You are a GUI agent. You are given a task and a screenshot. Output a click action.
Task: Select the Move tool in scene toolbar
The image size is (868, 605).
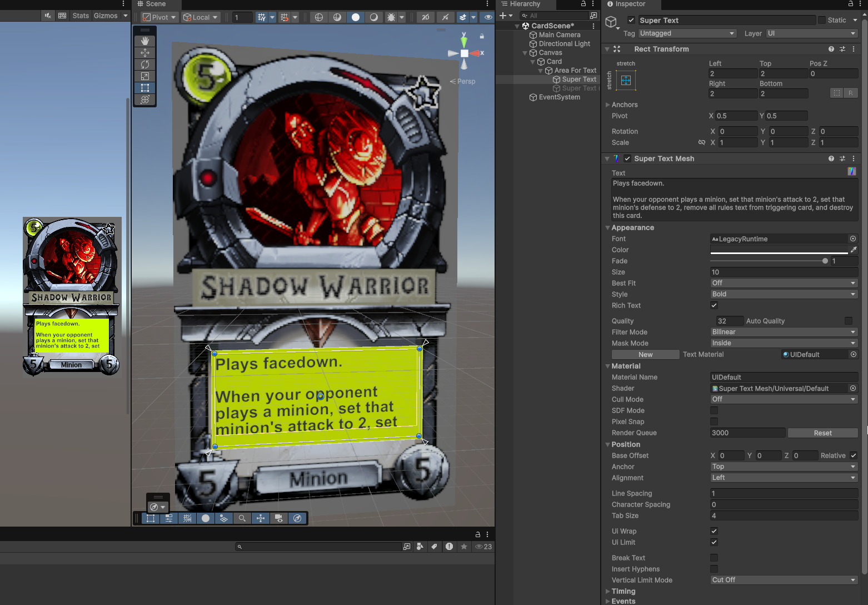pyautogui.click(x=145, y=53)
